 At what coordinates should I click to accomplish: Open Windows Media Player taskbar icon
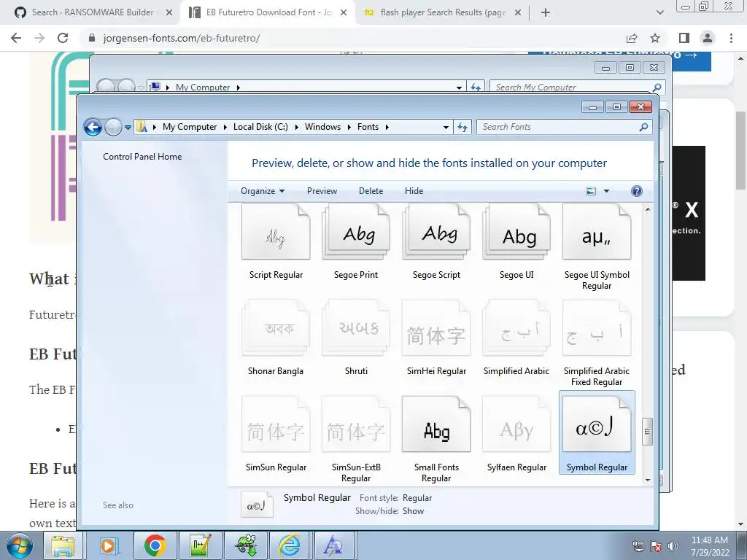coord(108,545)
